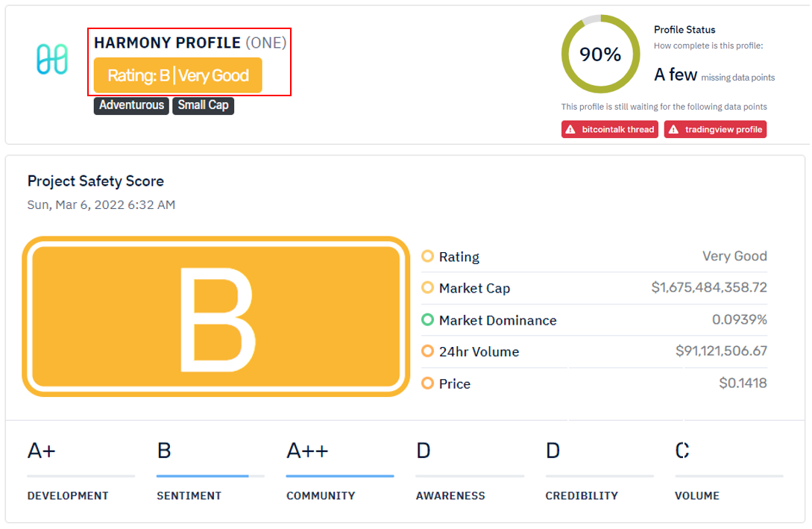This screenshot has height=529, width=812.
Task: Click the Project Safety Score heading
Action: tap(95, 181)
